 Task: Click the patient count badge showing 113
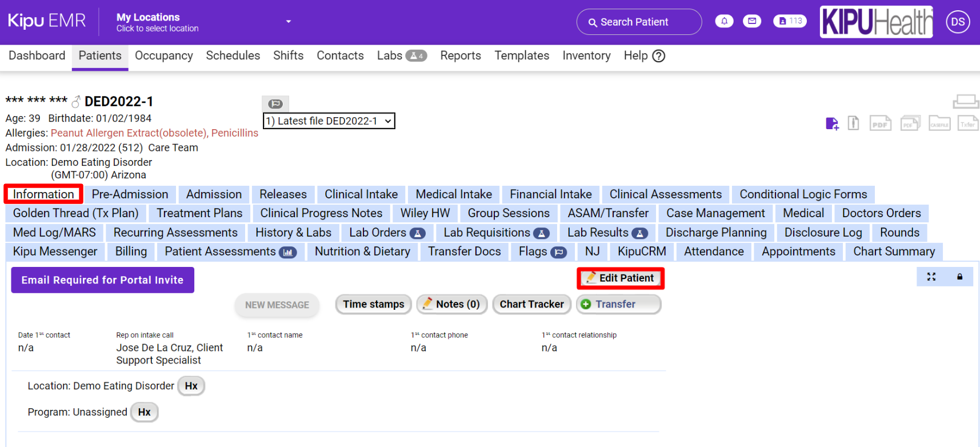tap(790, 21)
